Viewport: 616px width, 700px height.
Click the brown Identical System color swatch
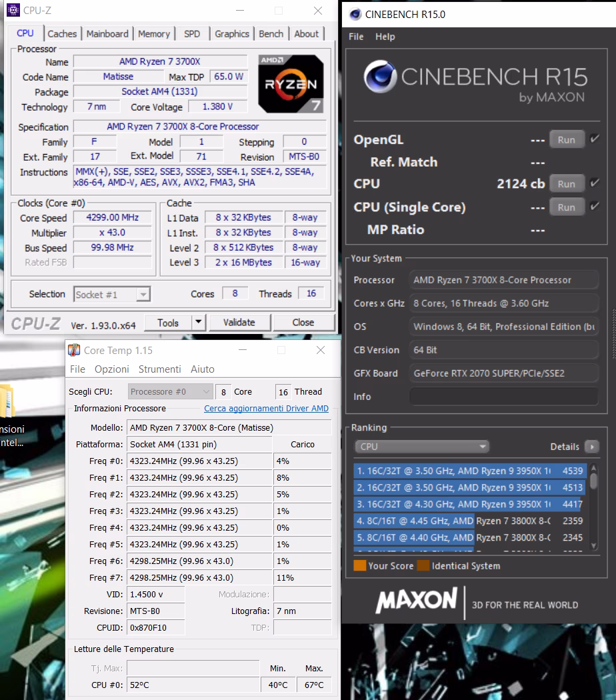[x=423, y=565]
